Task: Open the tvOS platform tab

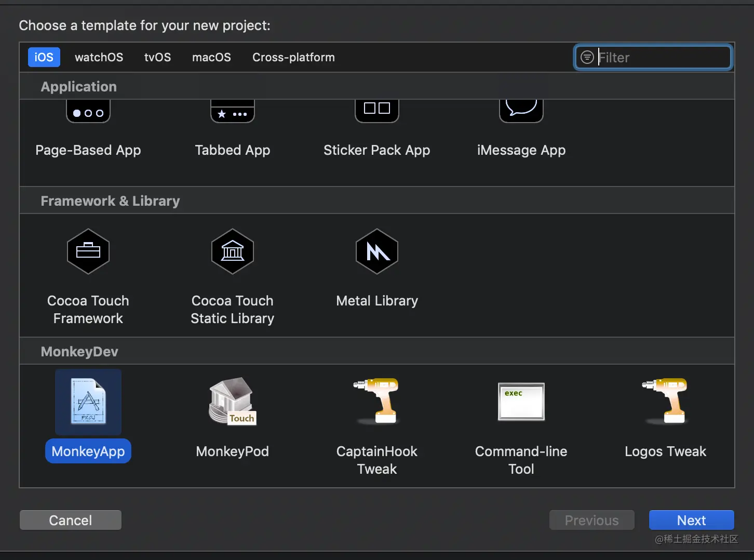Action: click(157, 57)
